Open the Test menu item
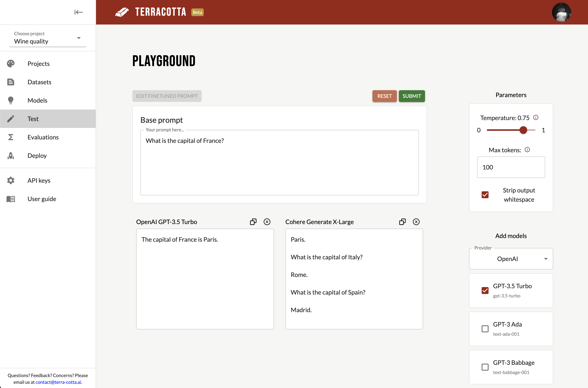This screenshot has height=388, width=588. coord(48,119)
